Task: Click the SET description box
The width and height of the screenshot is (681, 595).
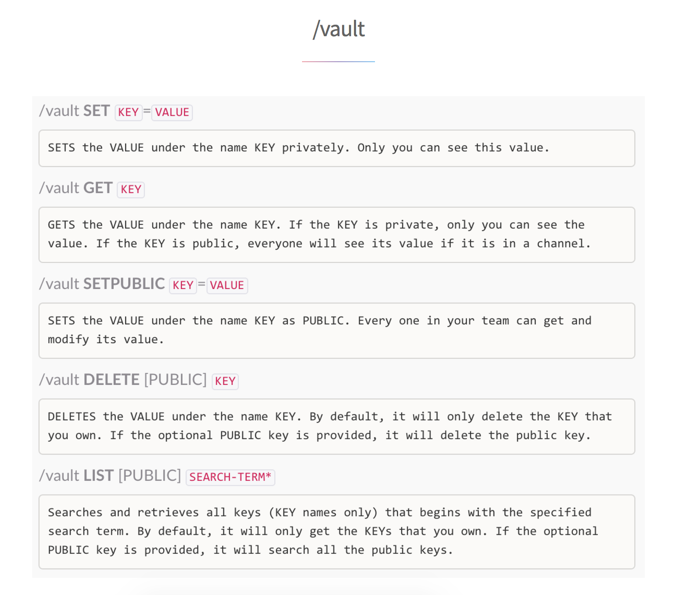Action: [x=337, y=148]
